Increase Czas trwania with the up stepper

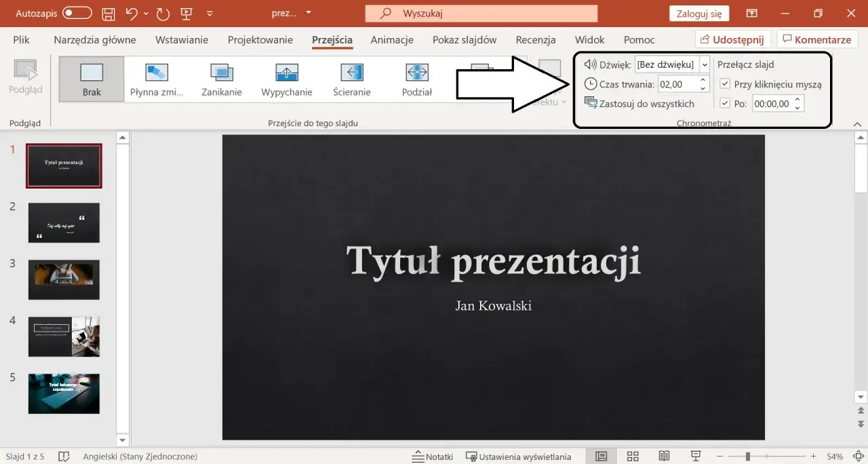[703, 80]
